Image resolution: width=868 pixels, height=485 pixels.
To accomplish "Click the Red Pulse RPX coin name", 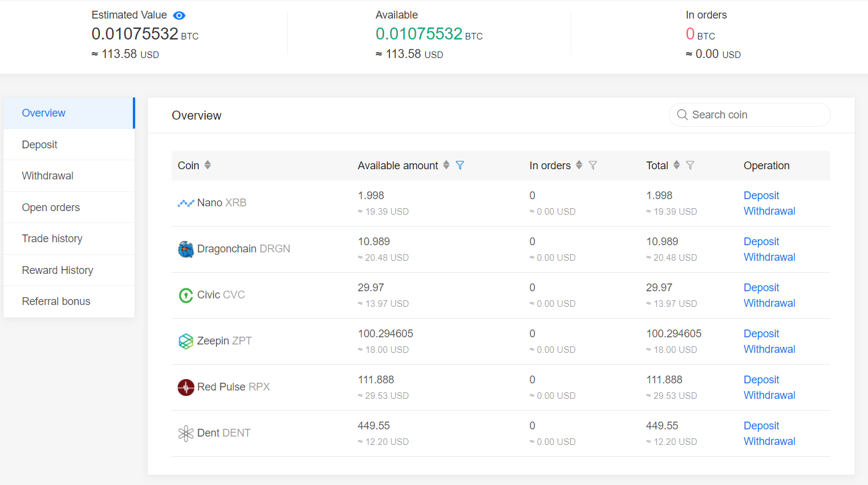I will click(x=233, y=387).
